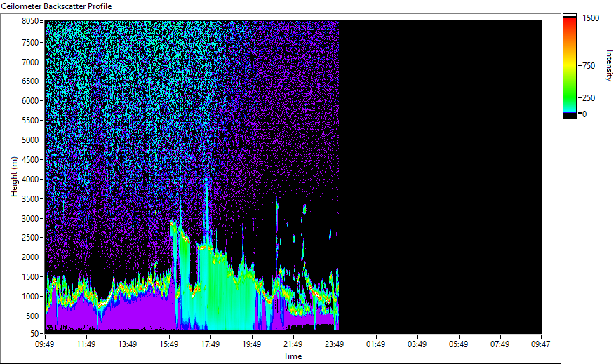Click the 19:49 time tick label
616x364 pixels.
(x=251, y=344)
